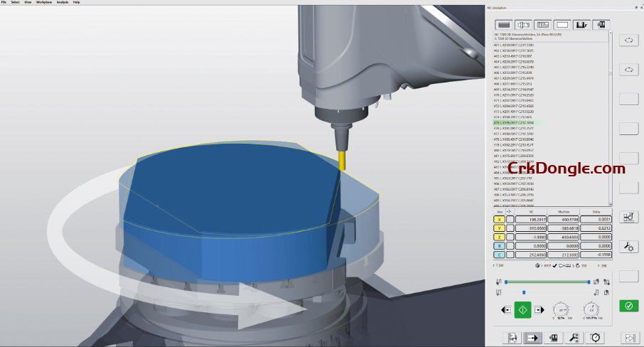Toggle the checkbox beside the Z axis
The height and width of the screenshot is (347, 644).
(510, 237)
